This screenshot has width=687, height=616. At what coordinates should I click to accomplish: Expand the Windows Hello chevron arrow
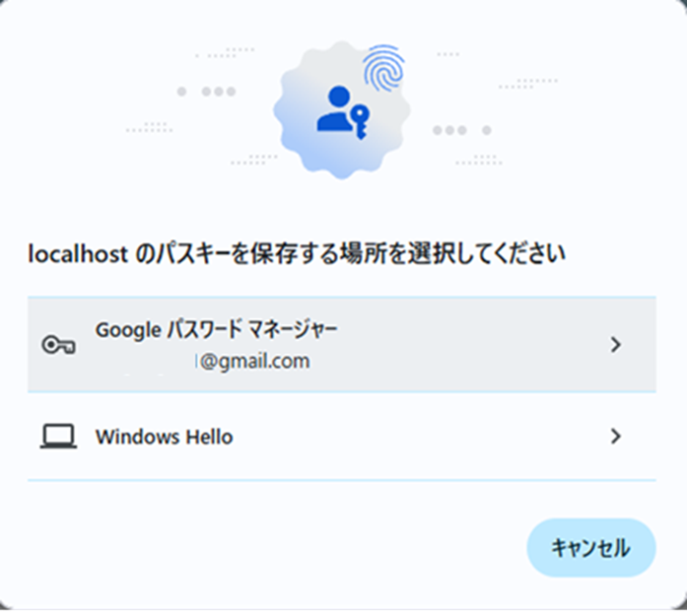(x=616, y=437)
